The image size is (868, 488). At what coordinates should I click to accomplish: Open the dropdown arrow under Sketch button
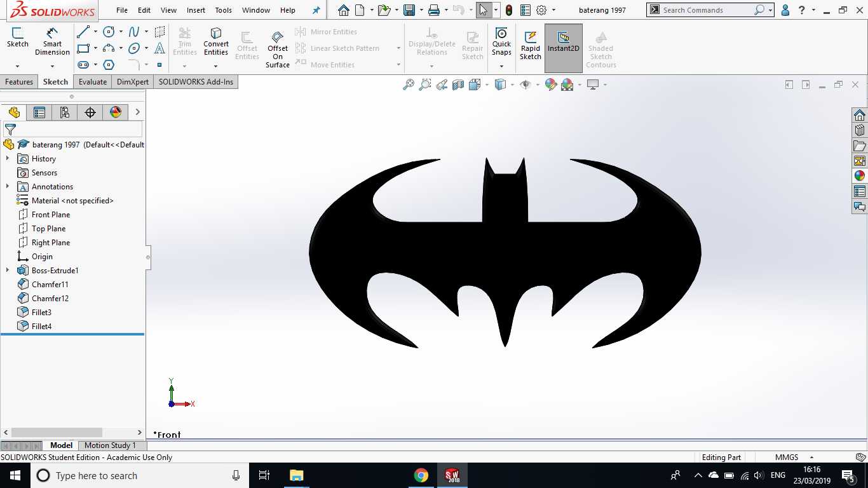click(18, 66)
